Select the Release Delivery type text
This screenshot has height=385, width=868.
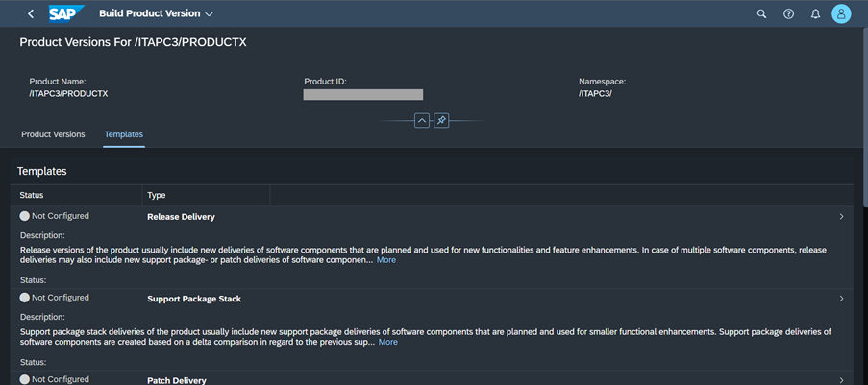[181, 217]
